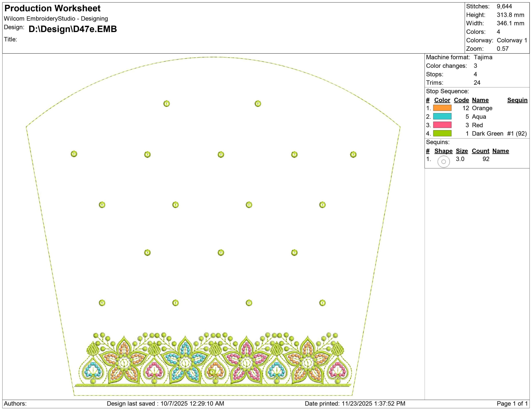The width and height of the screenshot is (532, 409).
Task: Click the Stitches value 9,644
Action: click(504, 6)
